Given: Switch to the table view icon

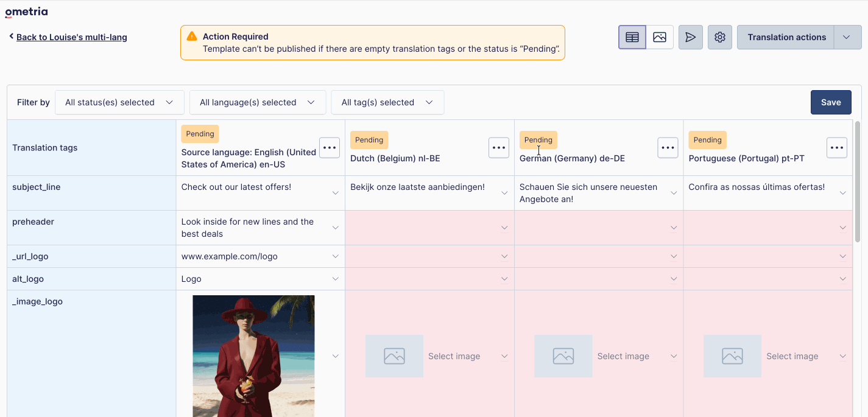Looking at the screenshot, I should (x=632, y=37).
